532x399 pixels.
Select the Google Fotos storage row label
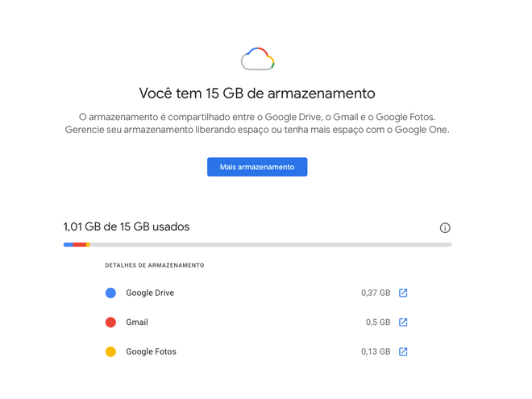[x=151, y=351]
